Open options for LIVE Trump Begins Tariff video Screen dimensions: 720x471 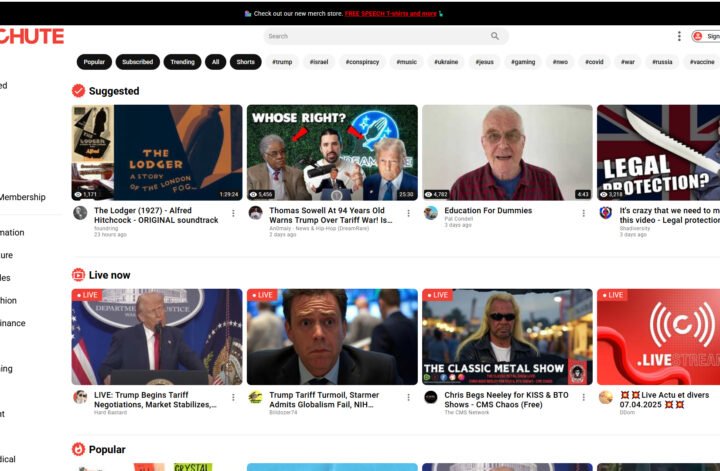pos(233,398)
